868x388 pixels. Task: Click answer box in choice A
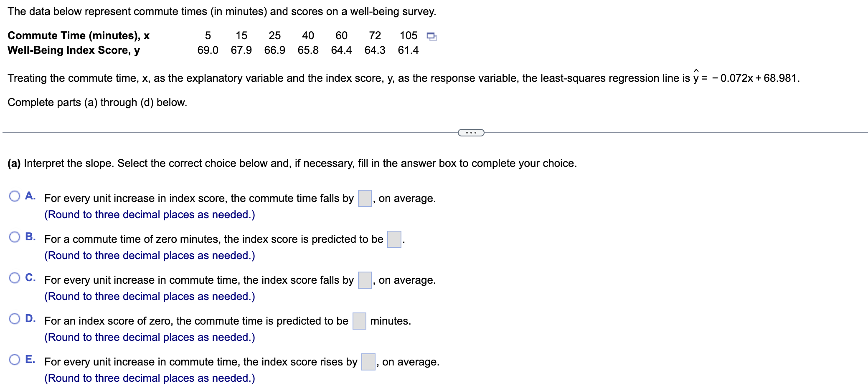[365, 198]
